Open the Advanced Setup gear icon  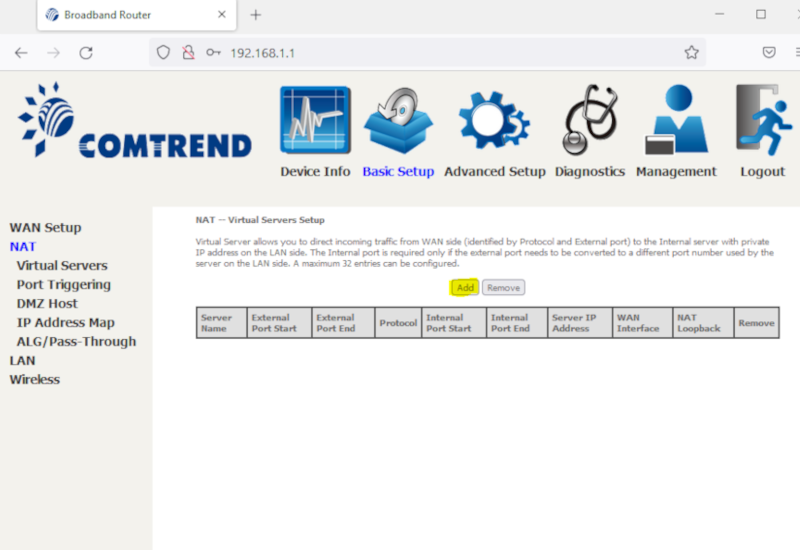click(494, 120)
